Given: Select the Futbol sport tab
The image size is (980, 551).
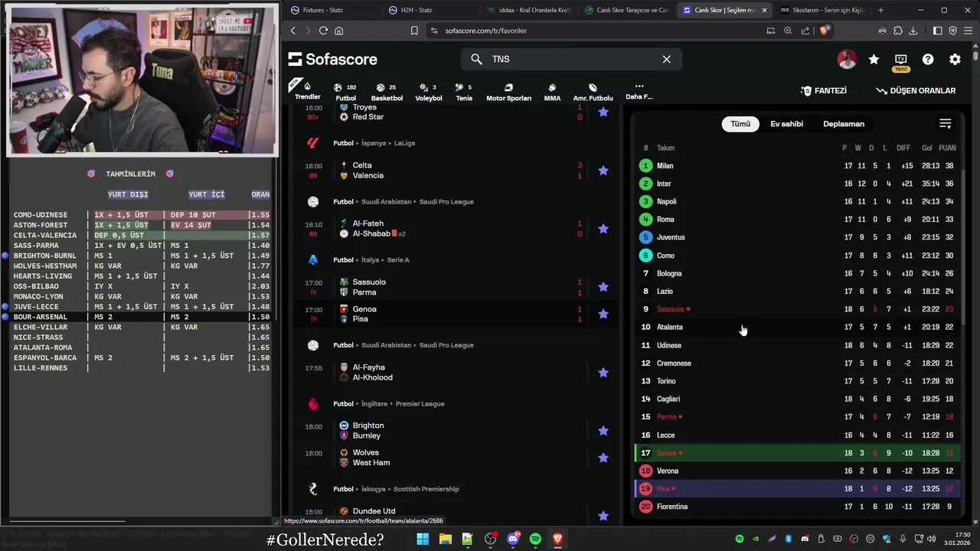Looking at the screenshot, I should click(x=346, y=92).
